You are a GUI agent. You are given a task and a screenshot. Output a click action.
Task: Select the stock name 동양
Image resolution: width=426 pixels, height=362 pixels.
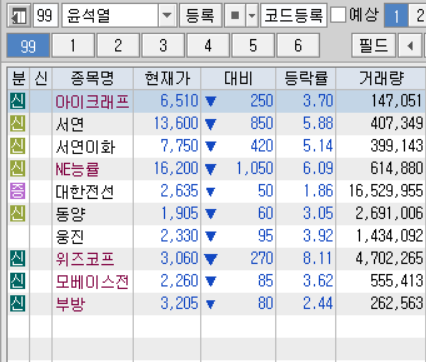(x=70, y=214)
